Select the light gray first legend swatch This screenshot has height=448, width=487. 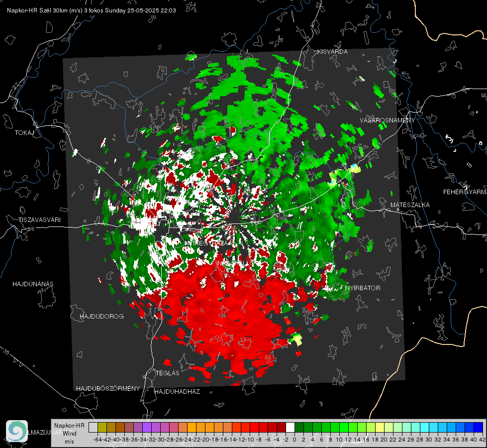[93, 428]
